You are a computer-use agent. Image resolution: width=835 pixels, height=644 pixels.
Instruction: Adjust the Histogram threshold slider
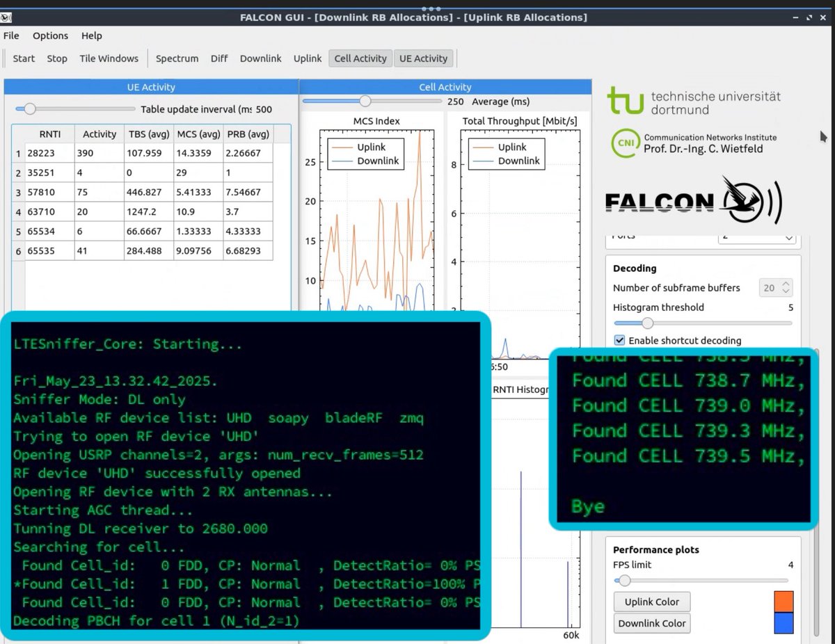[x=703, y=323]
